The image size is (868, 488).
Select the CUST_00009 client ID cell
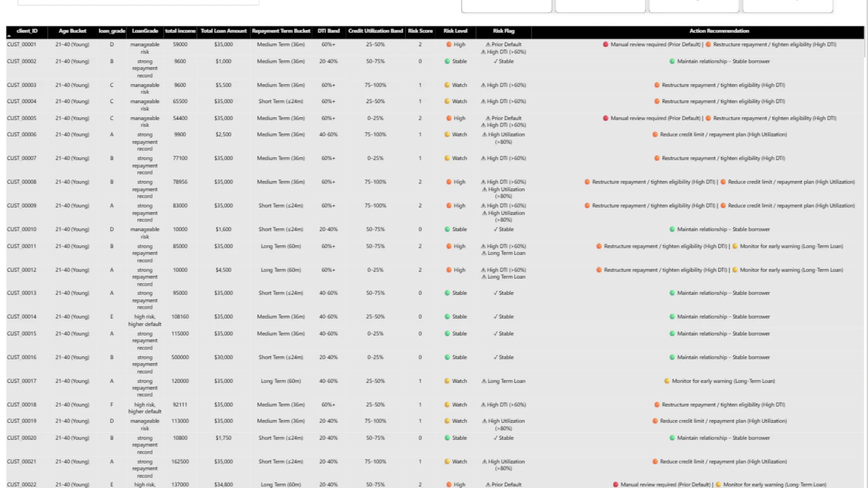point(22,206)
